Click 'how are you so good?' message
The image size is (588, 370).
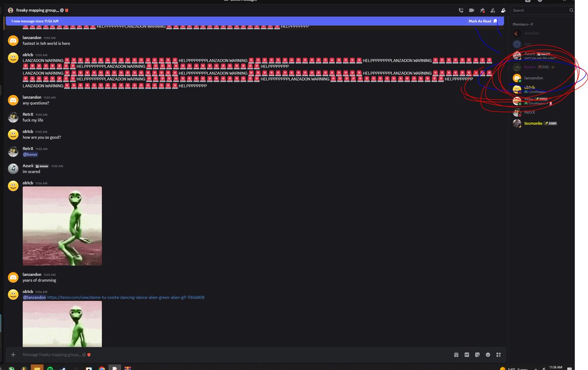click(x=42, y=138)
